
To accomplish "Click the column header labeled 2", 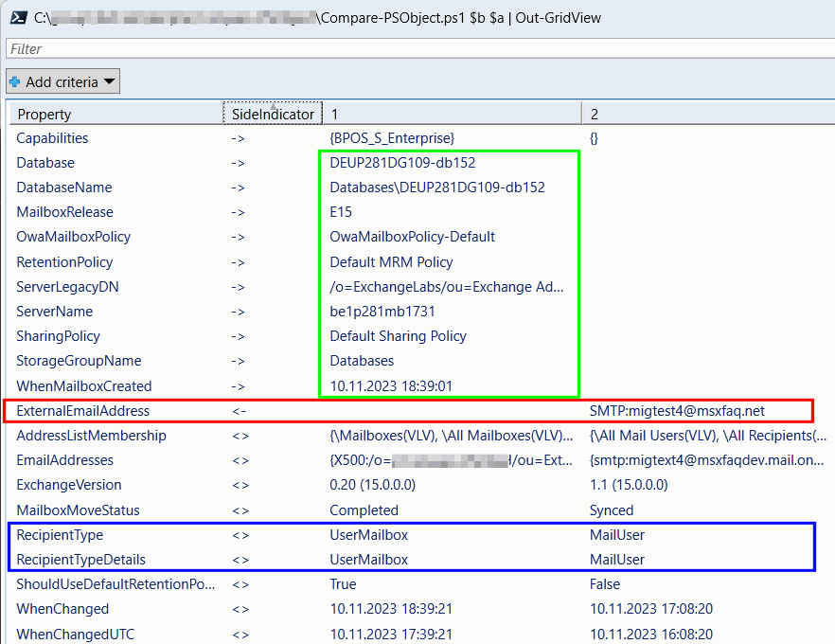I will coord(708,114).
